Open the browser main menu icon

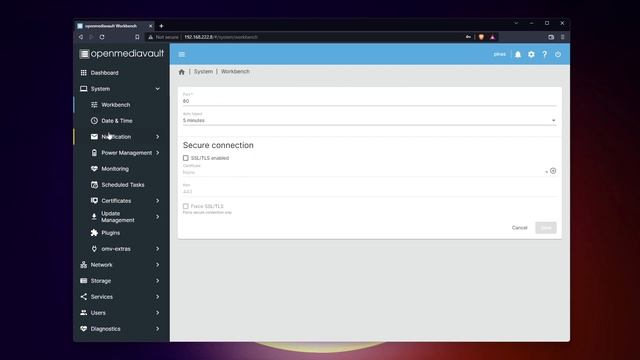pos(562,37)
